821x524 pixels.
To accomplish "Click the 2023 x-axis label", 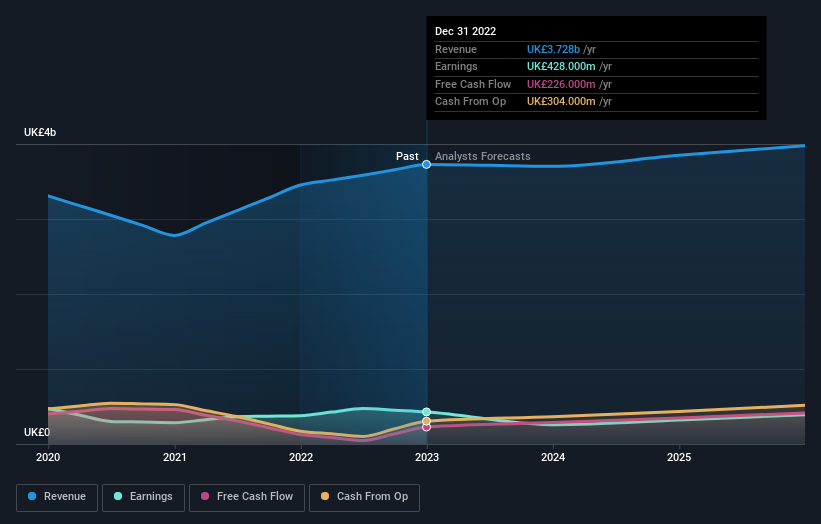I will click(x=427, y=458).
